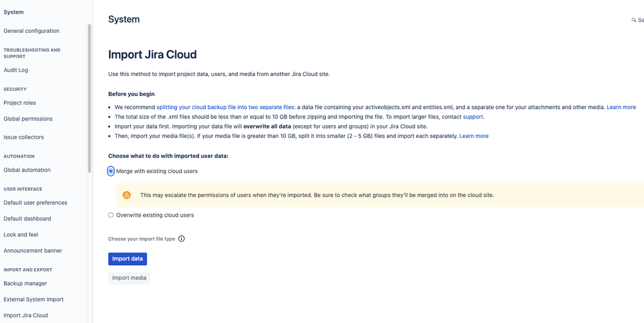Click the System heading in sidebar
644x323 pixels.
coord(14,12)
